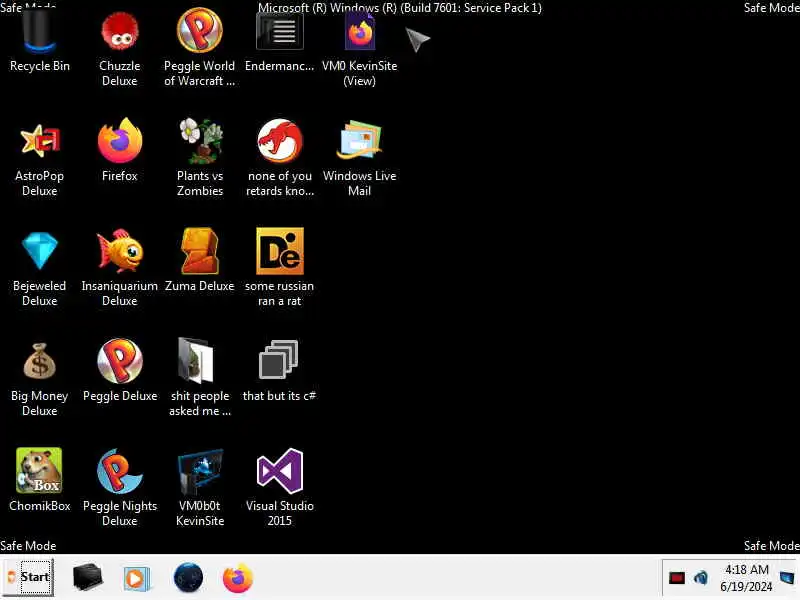
Task: Click the red flag tray icon
Action: pyautogui.click(x=677, y=578)
